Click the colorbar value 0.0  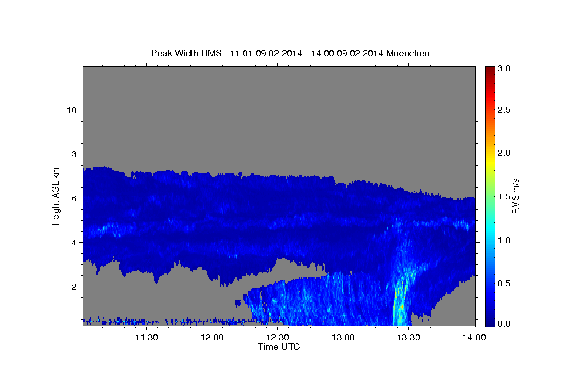[x=504, y=324]
